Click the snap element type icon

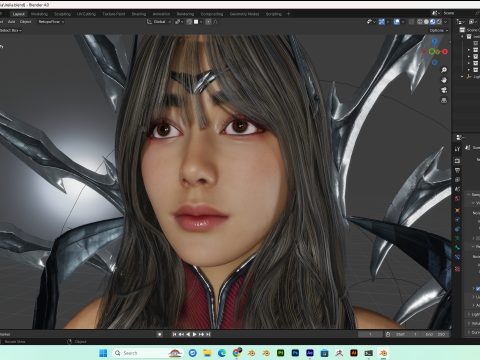click(x=196, y=22)
